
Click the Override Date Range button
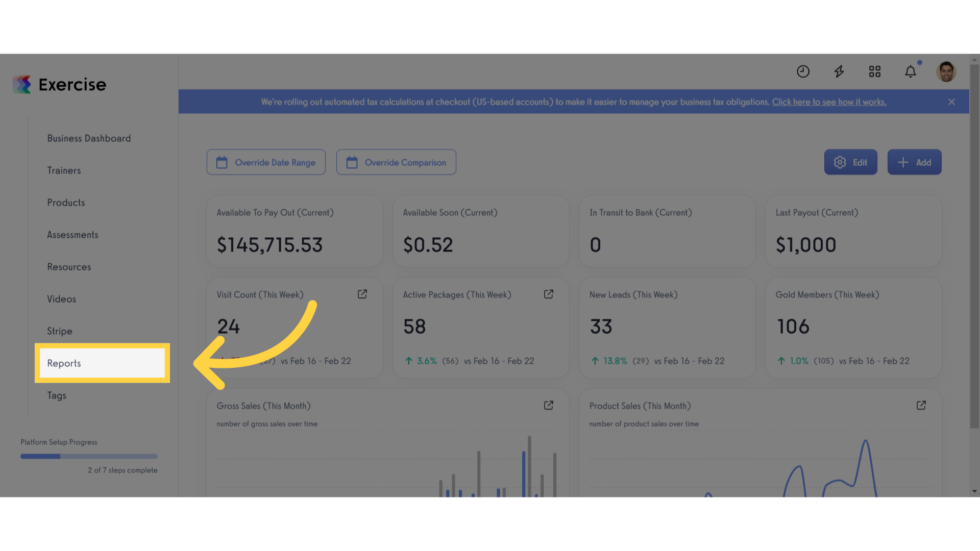266,162
